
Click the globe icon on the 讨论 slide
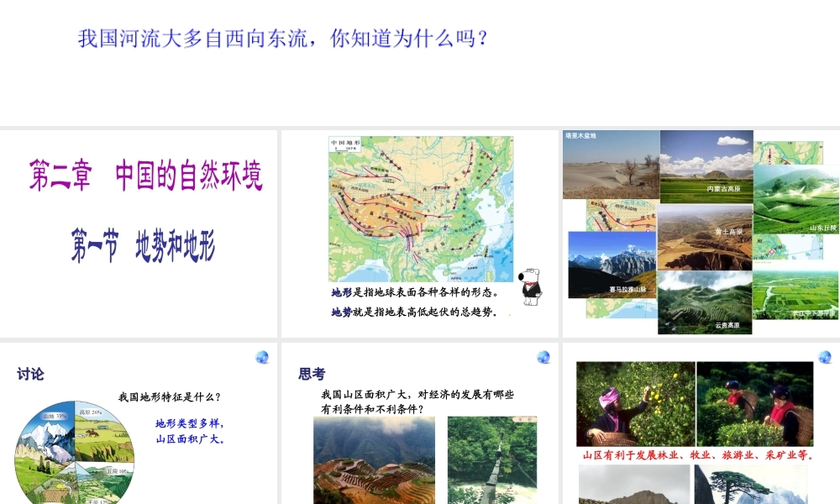(x=262, y=357)
